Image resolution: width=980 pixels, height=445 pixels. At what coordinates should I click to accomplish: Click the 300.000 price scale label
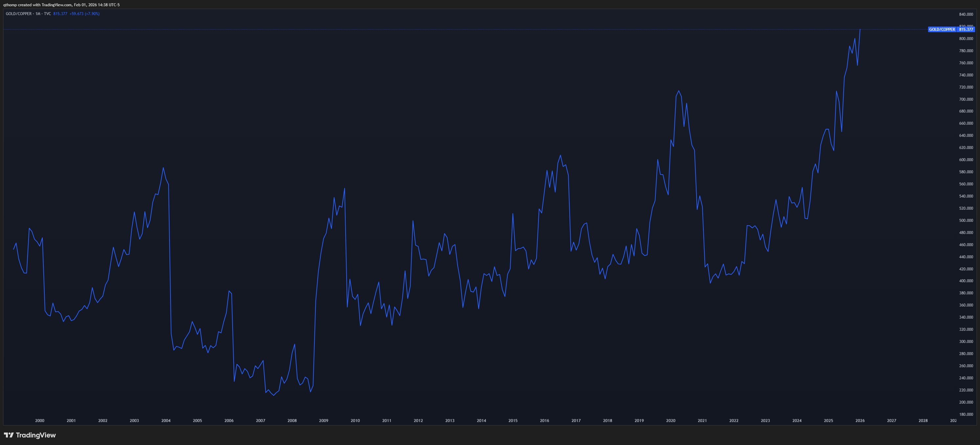(966, 342)
